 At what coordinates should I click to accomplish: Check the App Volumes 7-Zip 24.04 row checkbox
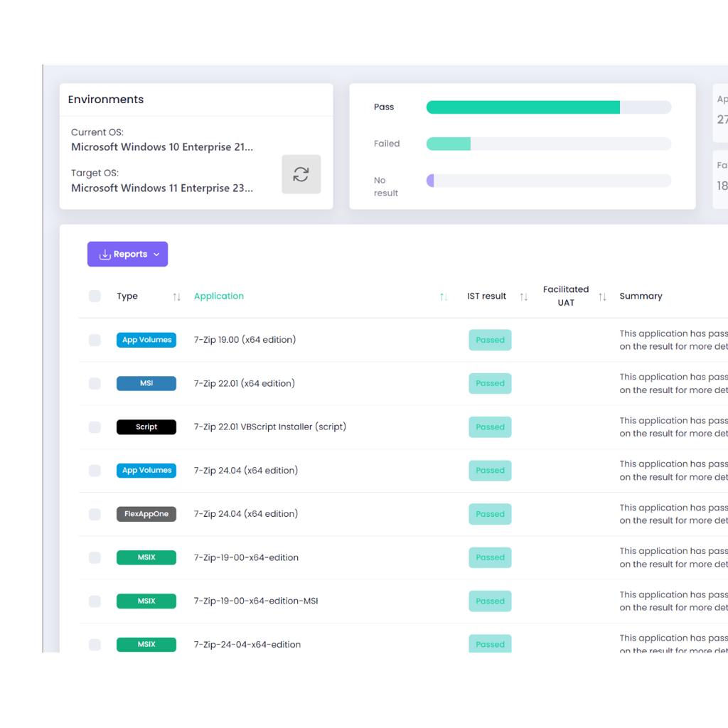tap(95, 471)
